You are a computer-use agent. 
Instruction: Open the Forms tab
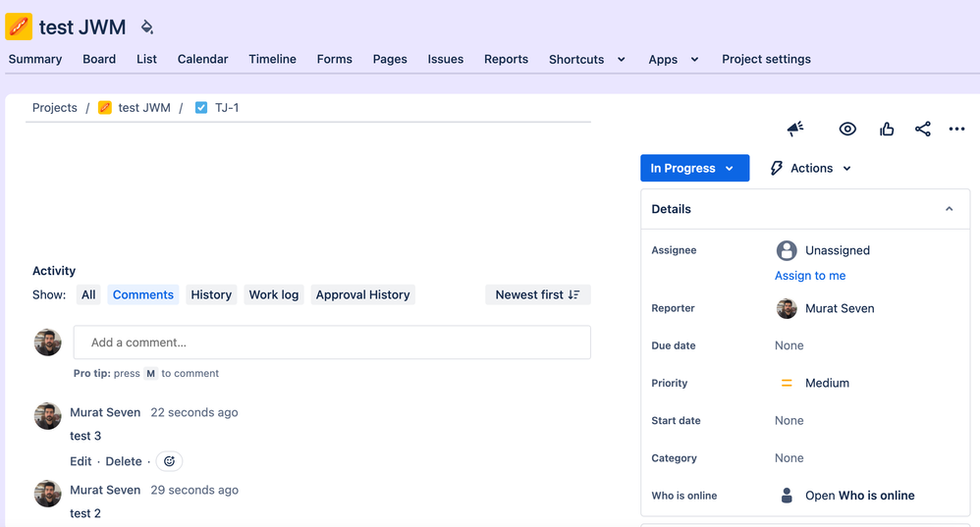click(335, 59)
